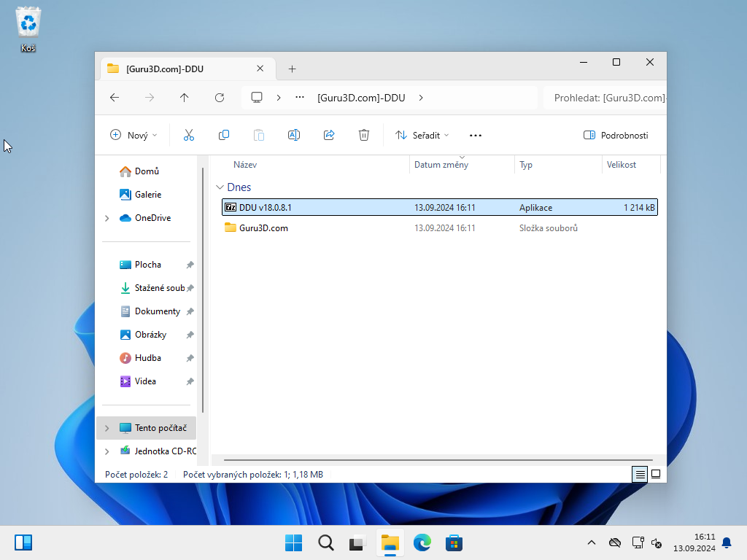Expand the OneDrive tree node
This screenshot has width=747, height=560.
click(x=107, y=218)
